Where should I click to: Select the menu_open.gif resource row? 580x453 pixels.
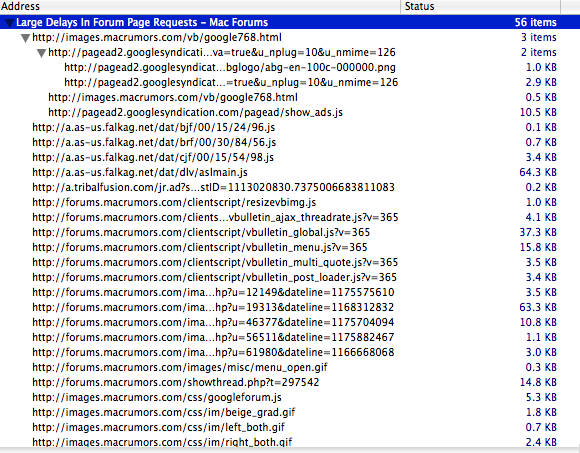click(290, 367)
